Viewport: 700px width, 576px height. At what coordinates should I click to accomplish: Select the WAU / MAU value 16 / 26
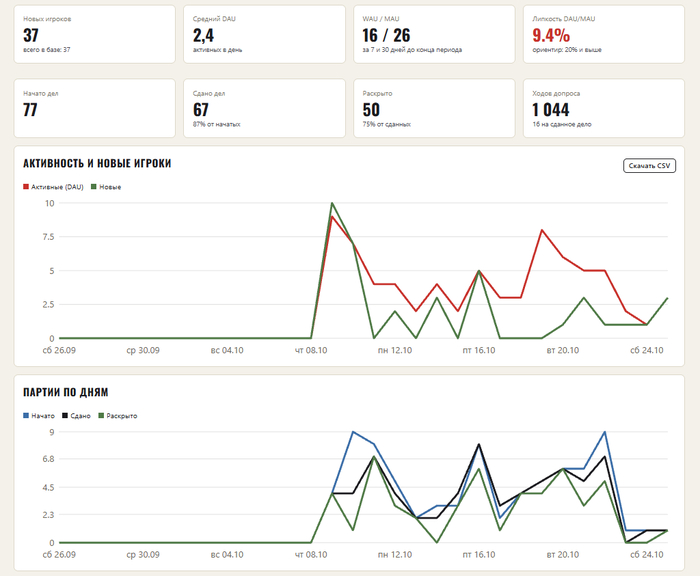(x=386, y=35)
